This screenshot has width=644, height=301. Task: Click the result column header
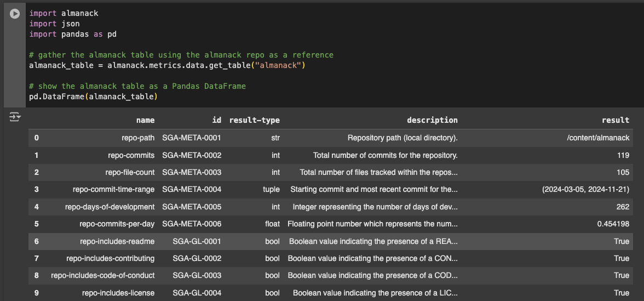coord(616,120)
